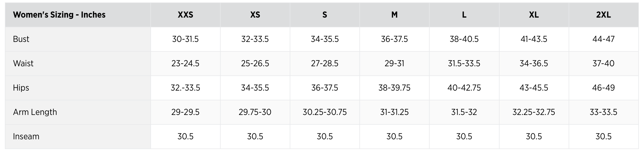644x152 pixels.
Task: Select the XXS column header
Action: click(x=185, y=15)
